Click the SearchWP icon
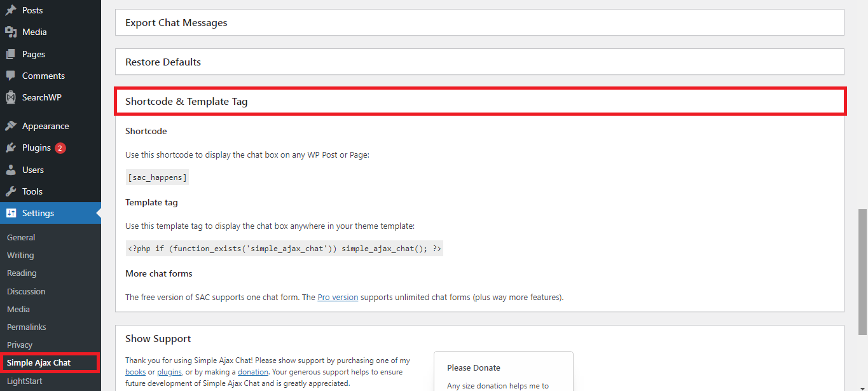Viewport: 868px width, 391px height. click(11, 97)
